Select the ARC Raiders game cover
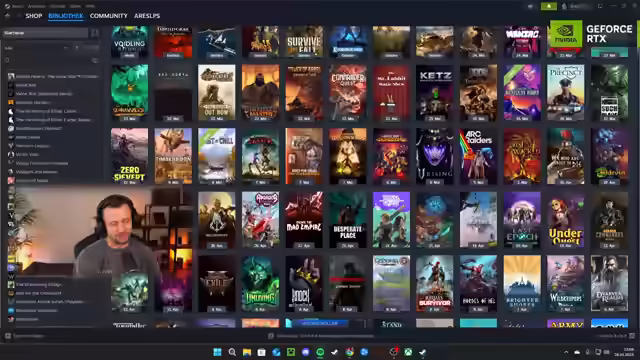The image size is (640, 360). pos(478,156)
